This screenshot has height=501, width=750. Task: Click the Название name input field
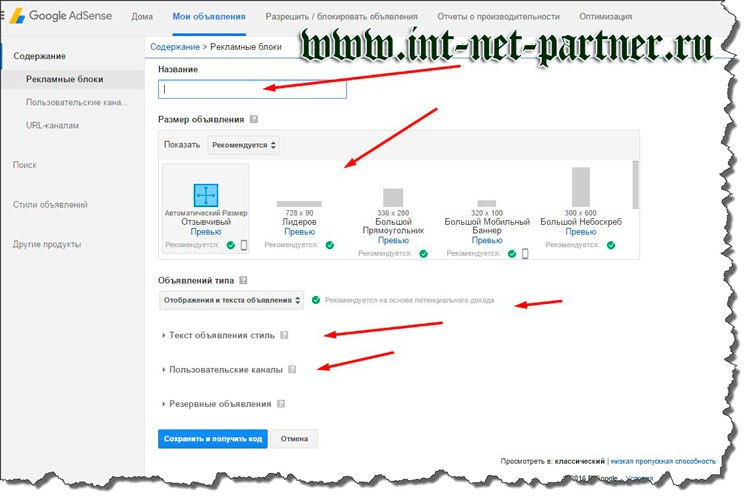tap(253, 89)
